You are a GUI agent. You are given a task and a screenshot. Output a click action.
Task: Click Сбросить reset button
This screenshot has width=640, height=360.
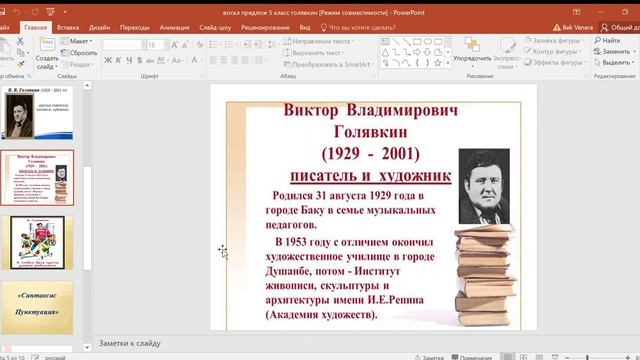coord(79,53)
